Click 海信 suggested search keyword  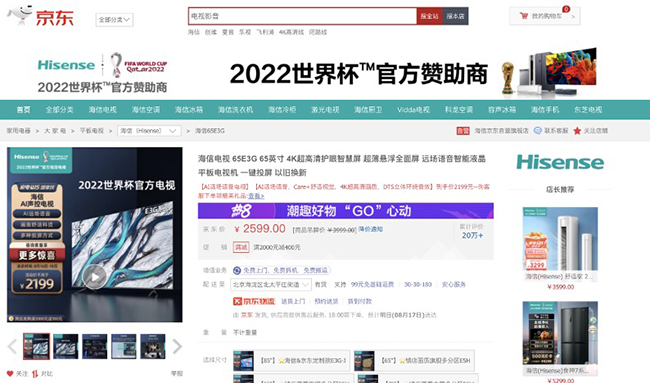[194, 32]
